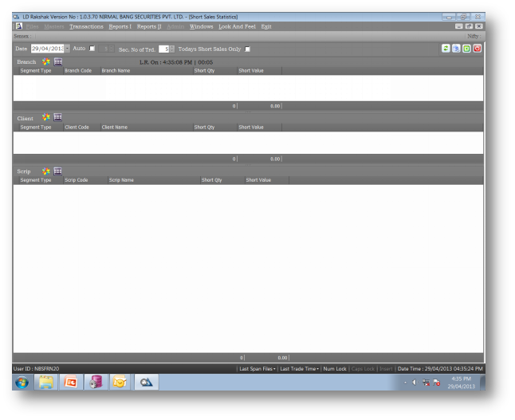Click the Sec. No of Trd. spinner arrows

click(x=171, y=49)
